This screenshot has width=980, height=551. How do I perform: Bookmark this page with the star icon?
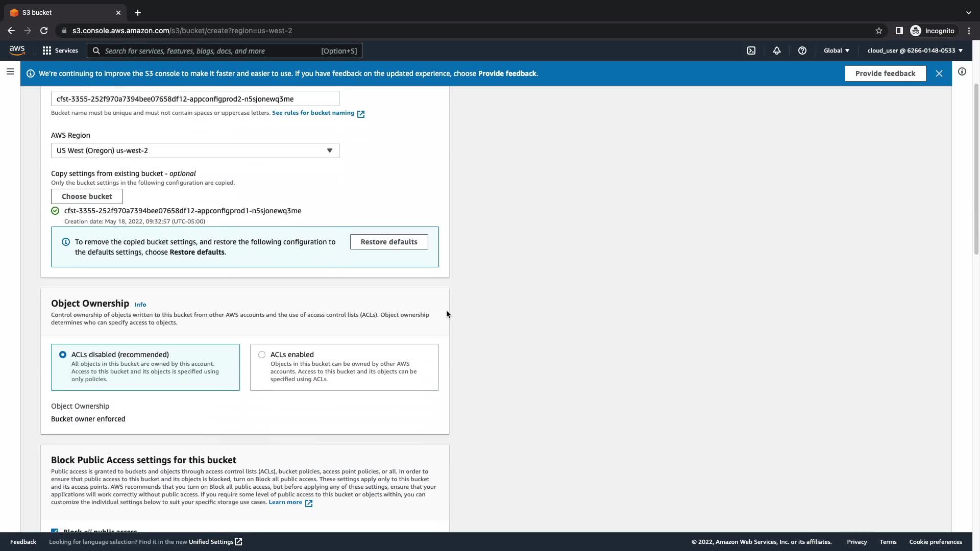pyautogui.click(x=878, y=31)
